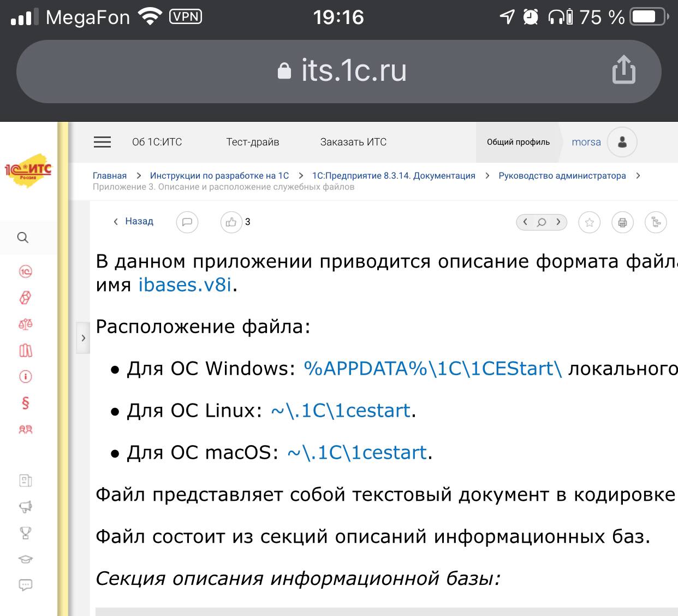Click the morsa username link
This screenshot has height=616, width=678.
[x=586, y=142]
